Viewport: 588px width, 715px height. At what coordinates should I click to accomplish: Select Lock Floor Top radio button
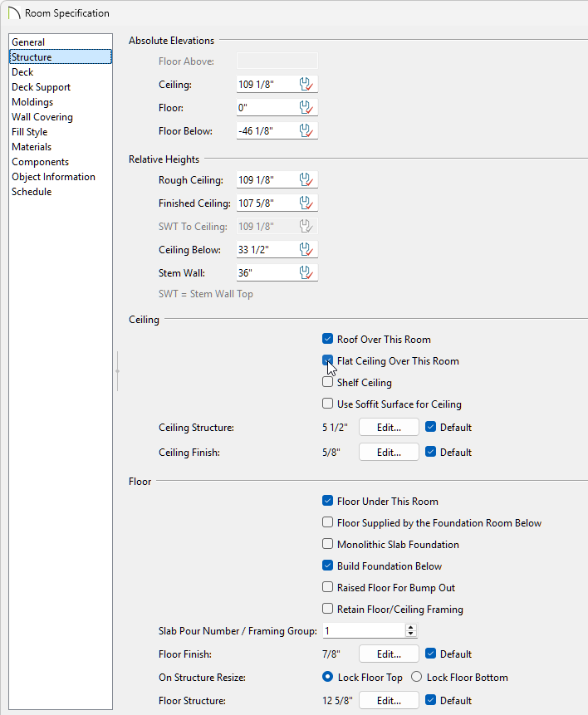[x=327, y=677]
